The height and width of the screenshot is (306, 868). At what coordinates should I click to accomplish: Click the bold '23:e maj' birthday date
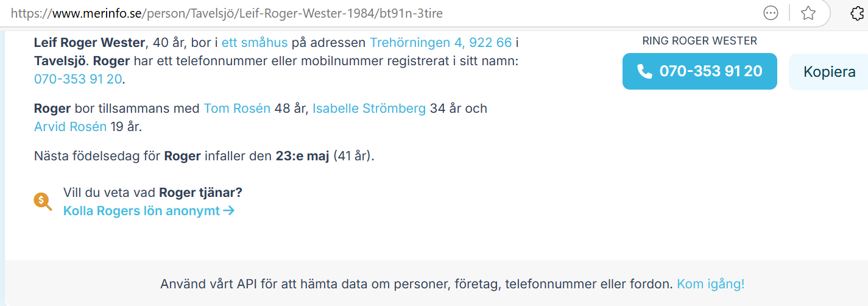click(x=302, y=156)
